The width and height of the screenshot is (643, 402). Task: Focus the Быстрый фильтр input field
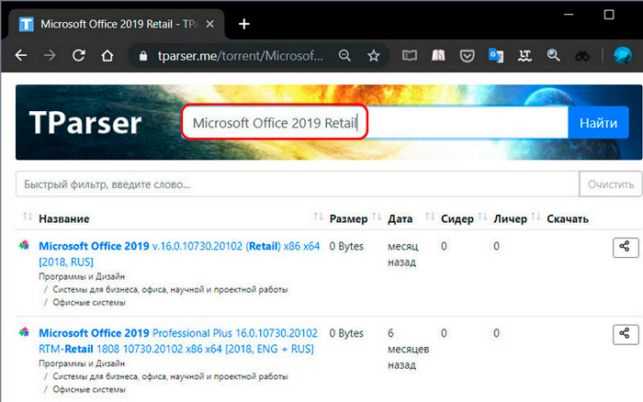[x=297, y=184]
